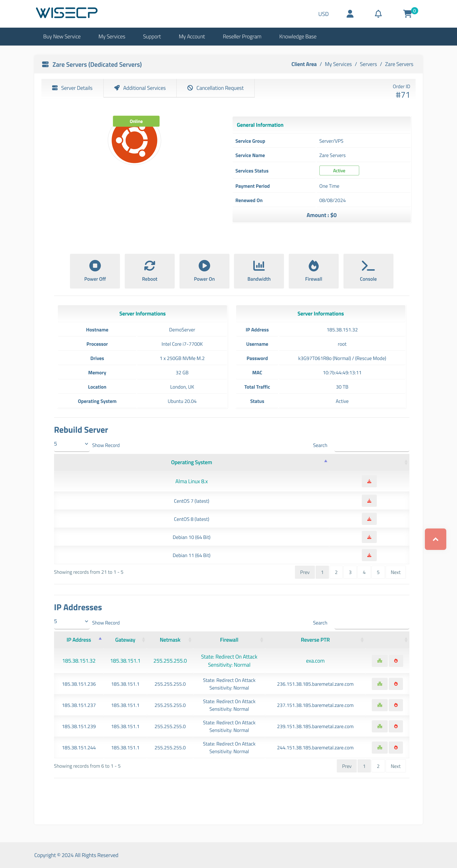The image size is (457, 868).
Task: Open Knowledge Base menu item
Action: [298, 36]
